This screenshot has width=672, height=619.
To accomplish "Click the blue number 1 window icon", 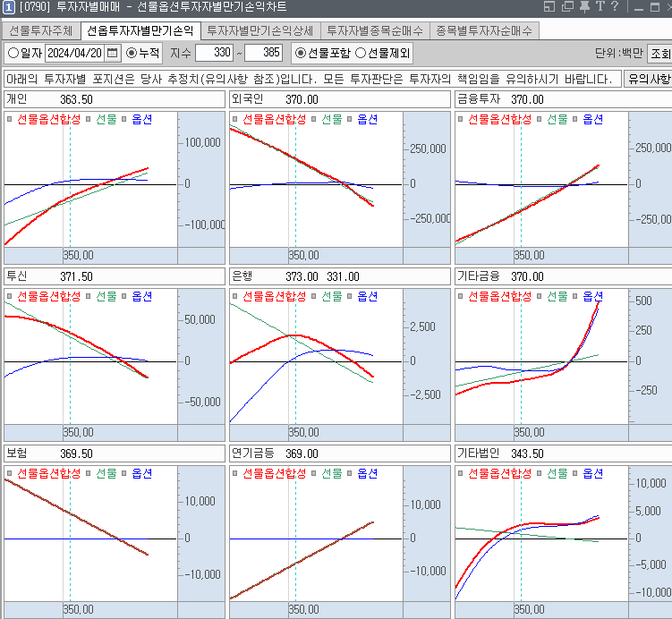I will coord(8,8).
